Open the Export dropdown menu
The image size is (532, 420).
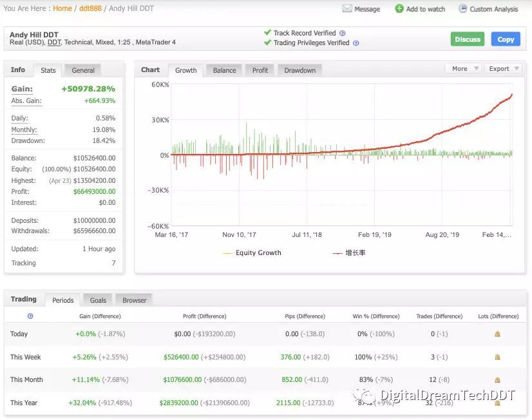(502, 69)
